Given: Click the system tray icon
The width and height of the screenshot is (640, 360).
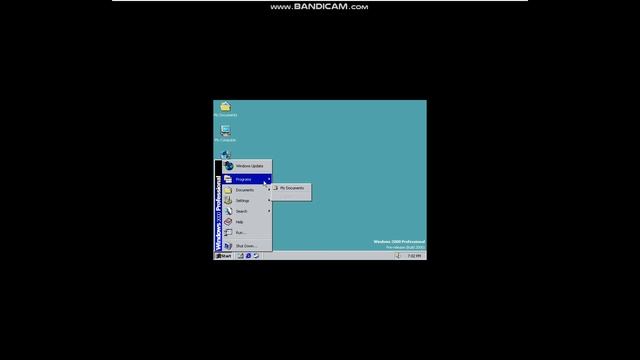Looking at the screenshot, I should [x=398, y=256].
